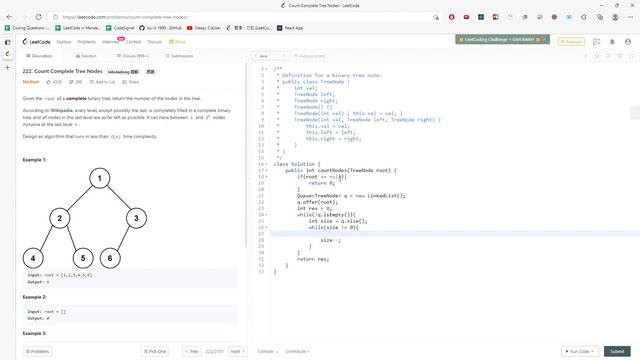Screen dimensions: 640x360
Task: Click the Premium button
Action: pyautogui.click(x=571, y=42)
